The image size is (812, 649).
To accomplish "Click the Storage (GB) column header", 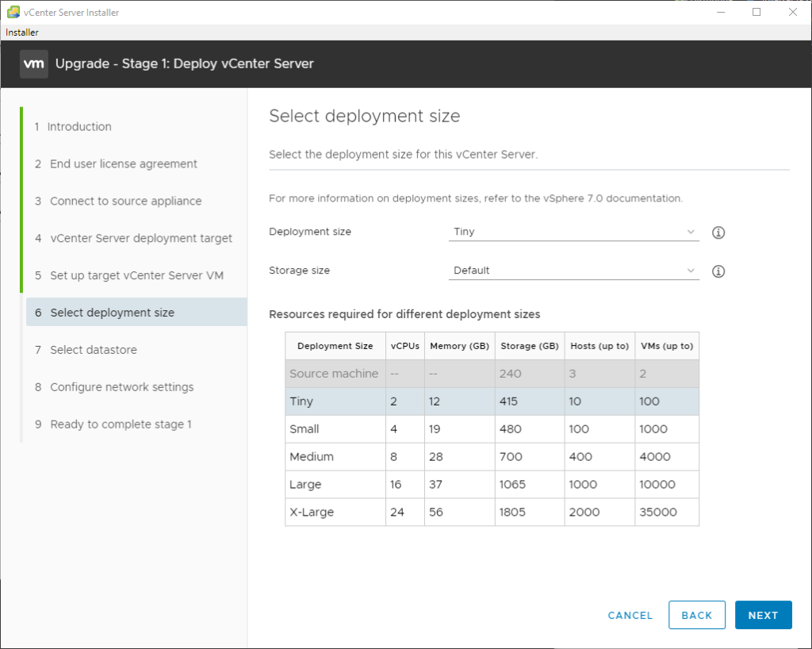I will coord(530,346).
